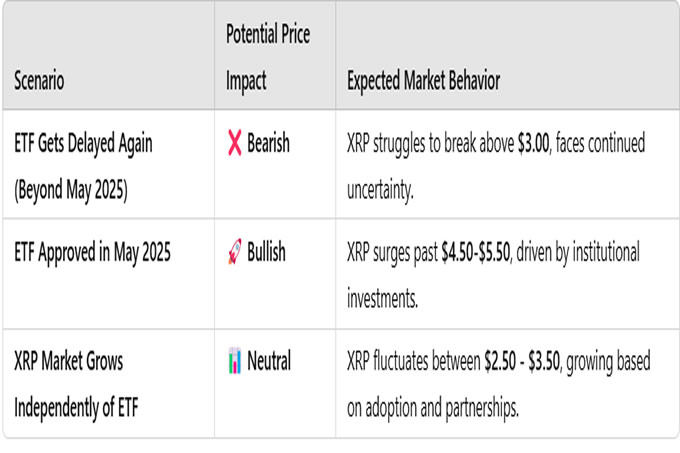Click the word uncertainty in first row
The width and height of the screenshot is (680, 453).
(x=380, y=190)
